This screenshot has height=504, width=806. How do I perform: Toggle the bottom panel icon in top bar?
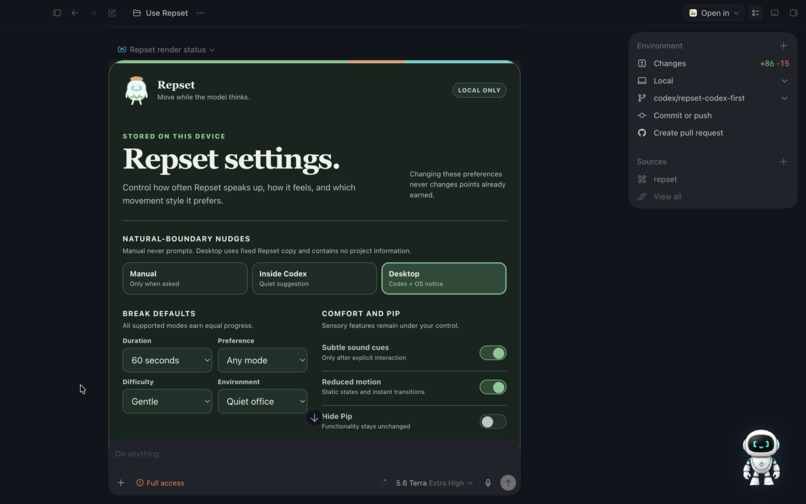pos(775,13)
